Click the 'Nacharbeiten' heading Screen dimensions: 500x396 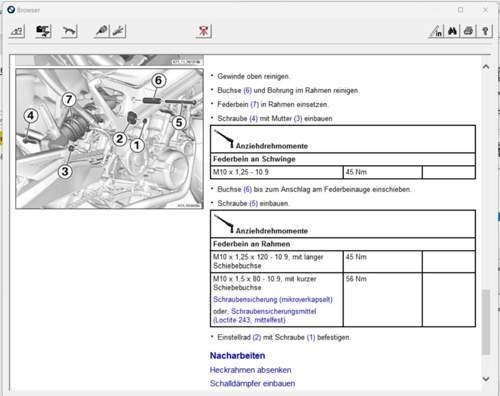237,356
